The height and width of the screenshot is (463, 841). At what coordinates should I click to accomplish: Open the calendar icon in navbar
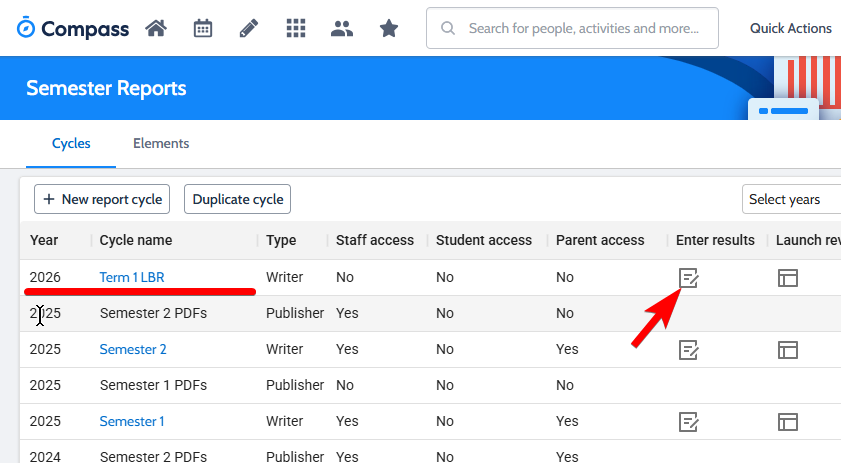tap(203, 28)
